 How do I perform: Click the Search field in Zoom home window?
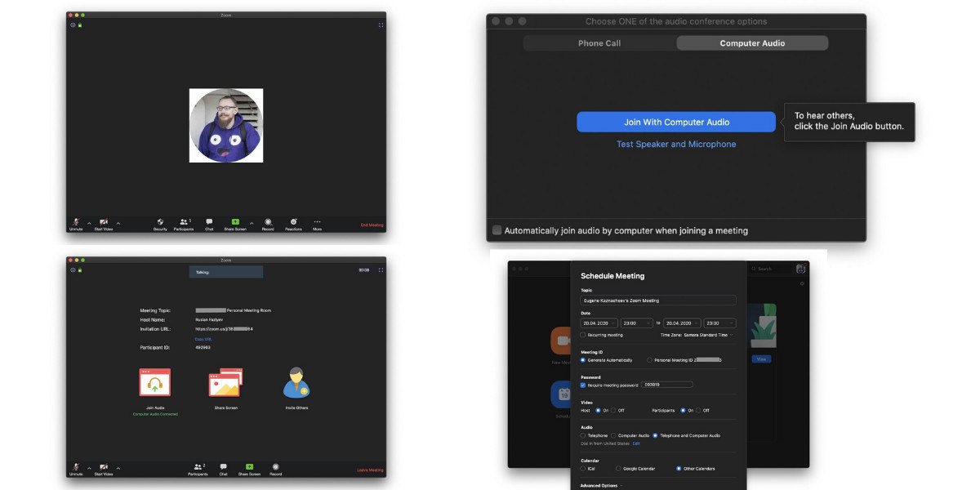(772, 269)
